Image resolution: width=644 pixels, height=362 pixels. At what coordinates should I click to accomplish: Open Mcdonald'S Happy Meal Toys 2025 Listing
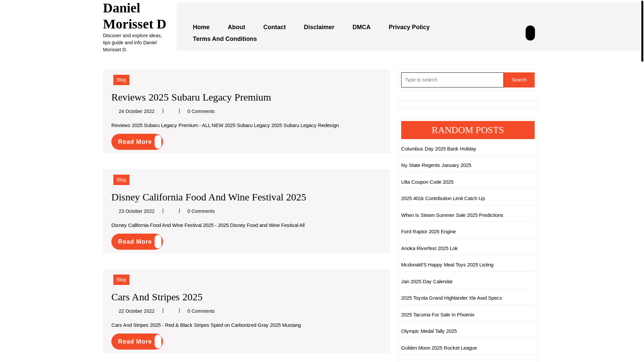point(447,265)
